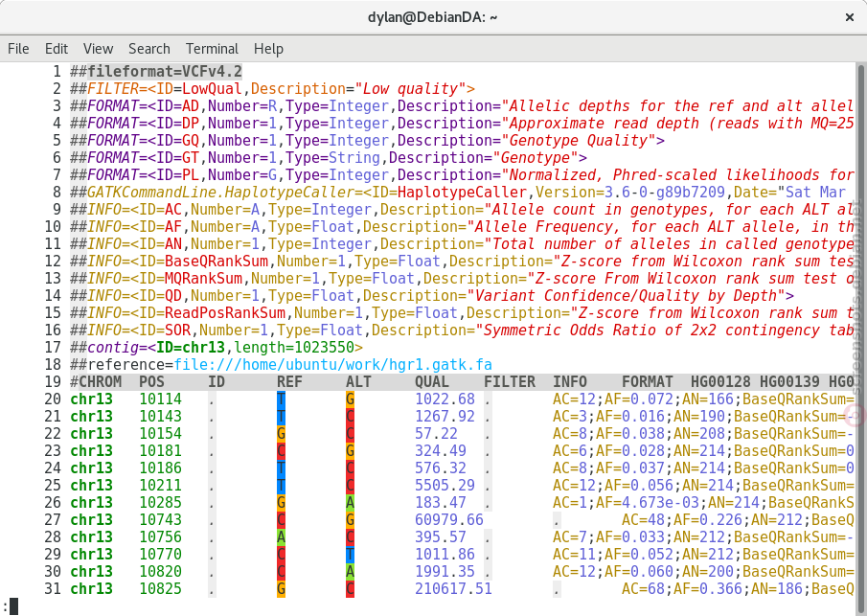
Task: Click position value 10825
Action: pos(160,588)
